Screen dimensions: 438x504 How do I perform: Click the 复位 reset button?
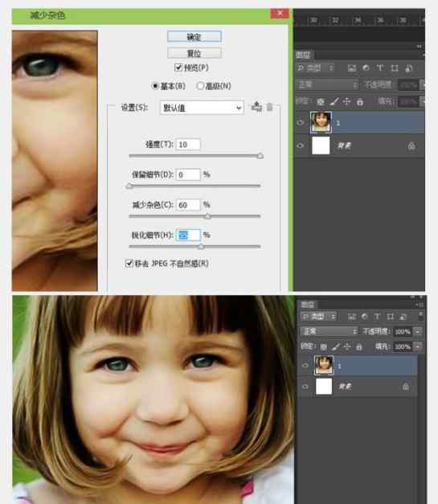(x=194, y=53)
